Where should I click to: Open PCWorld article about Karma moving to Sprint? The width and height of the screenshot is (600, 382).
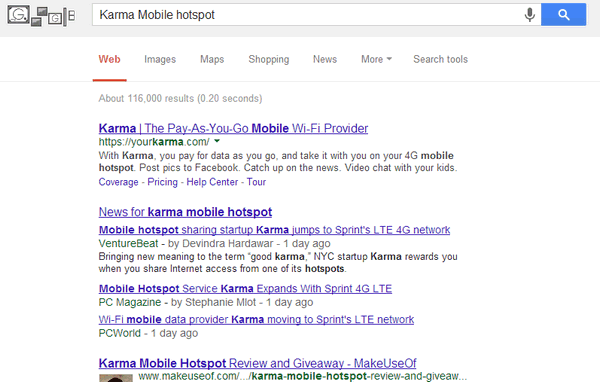(x=256, y=319)
